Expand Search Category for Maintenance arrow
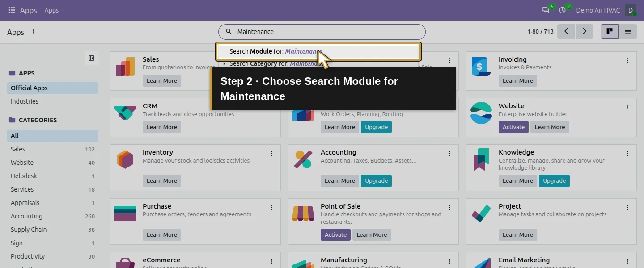The image size is (644, 268). click(225, 64)
